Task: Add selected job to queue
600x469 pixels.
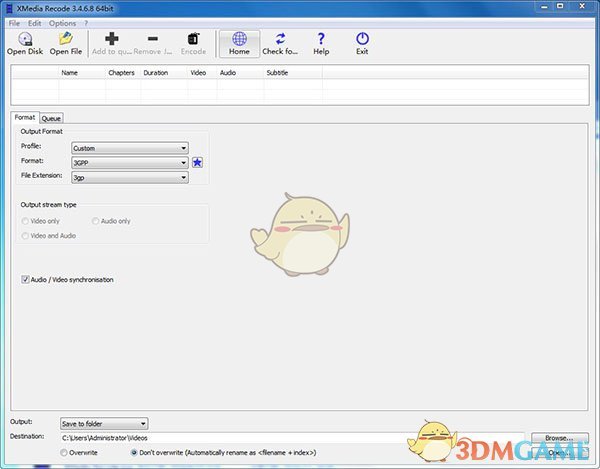Action: pos(111,44)
